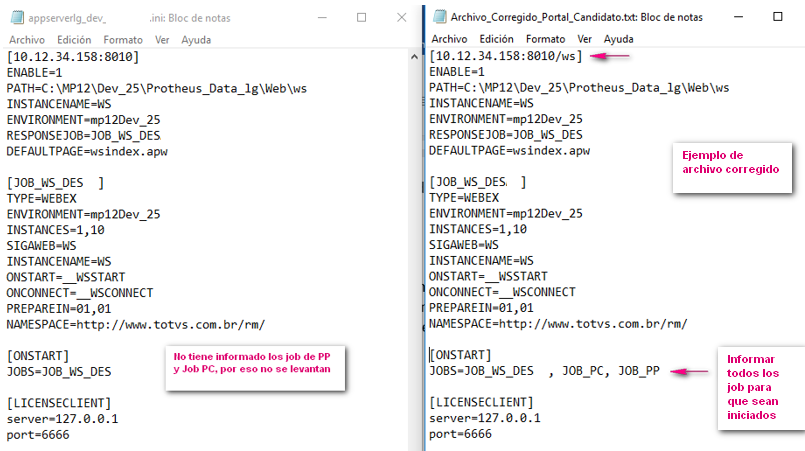Click '[ONSTART]' section header in right window

click(460, 355)
